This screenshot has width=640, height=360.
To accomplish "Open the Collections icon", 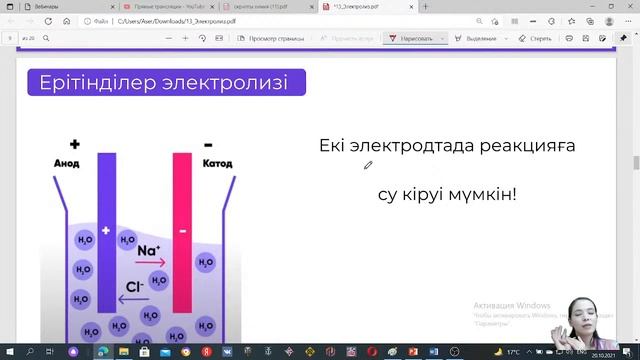I will coord(590,21).
